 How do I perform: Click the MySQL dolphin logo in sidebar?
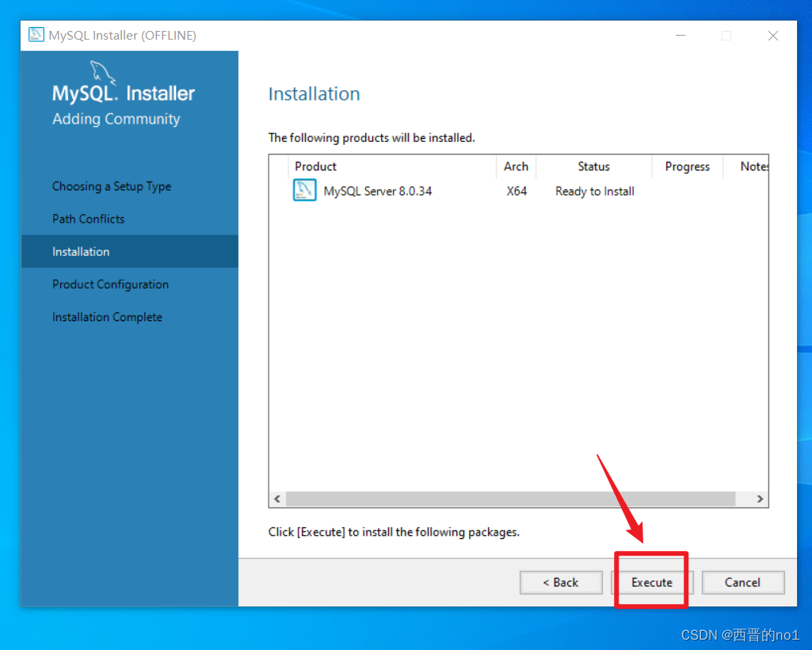pos(102,73)
